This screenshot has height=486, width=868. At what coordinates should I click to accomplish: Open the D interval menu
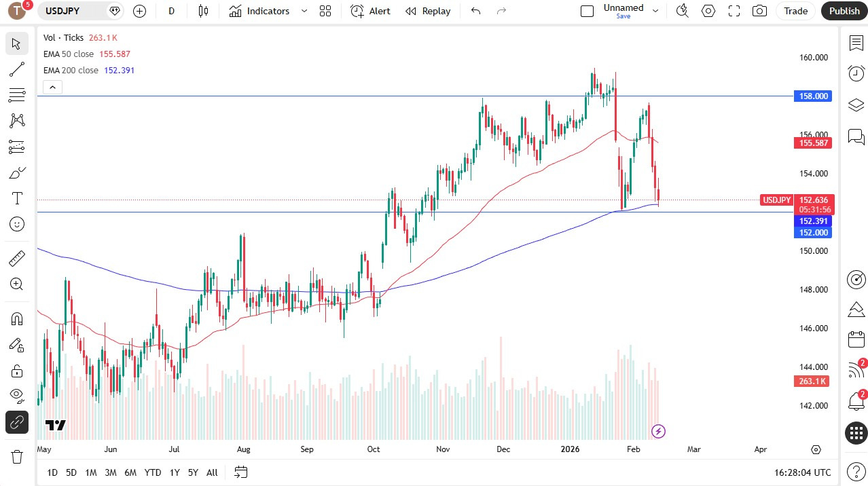171,11
